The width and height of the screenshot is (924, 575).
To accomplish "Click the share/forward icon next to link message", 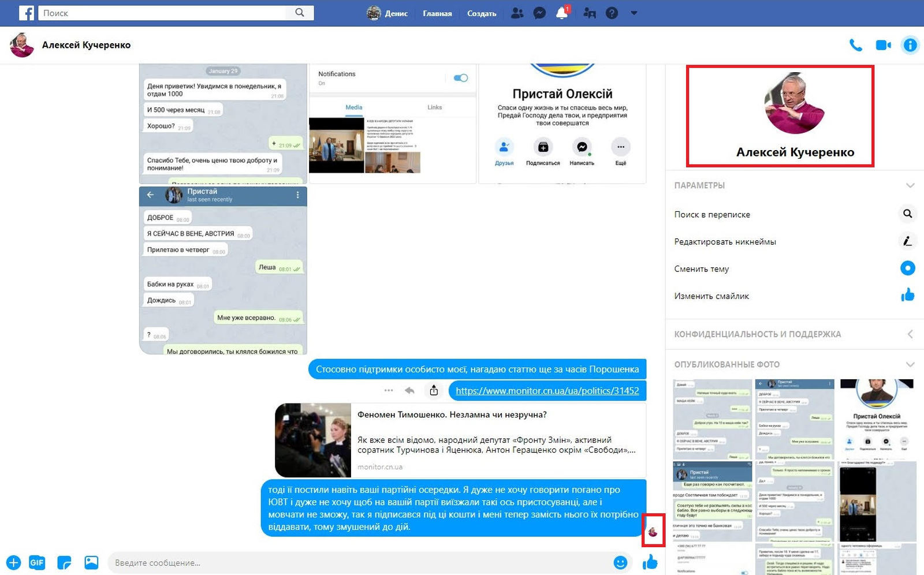I will pyautogui.click(x=434, y=391).
